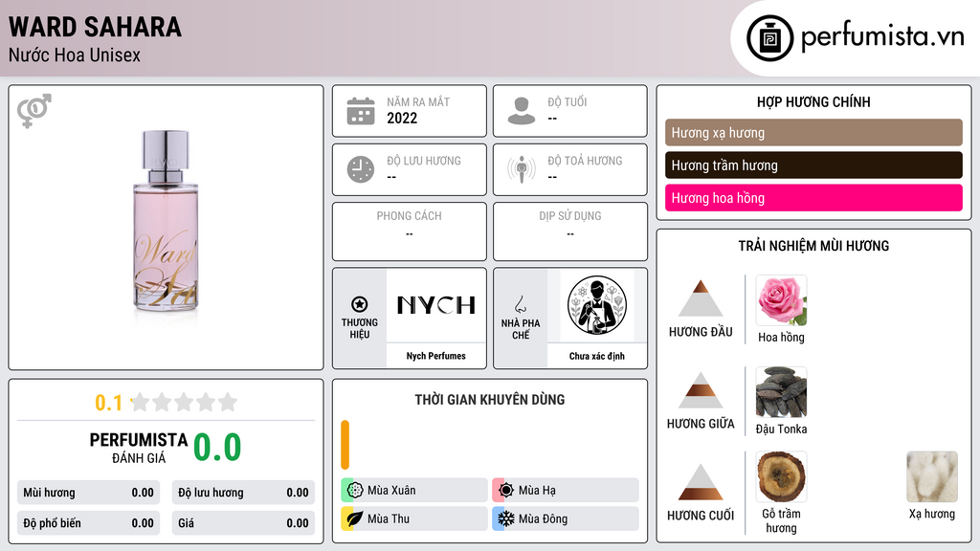Click the Perfumista đánh giá label
The width and height of the screenshot is (980, 551).
pos(139,448)
